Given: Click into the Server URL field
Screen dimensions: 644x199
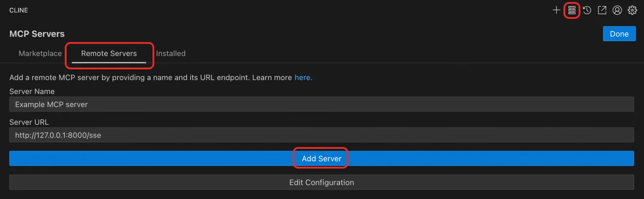Looking at the screenshot, I should [x=322, y=135].
